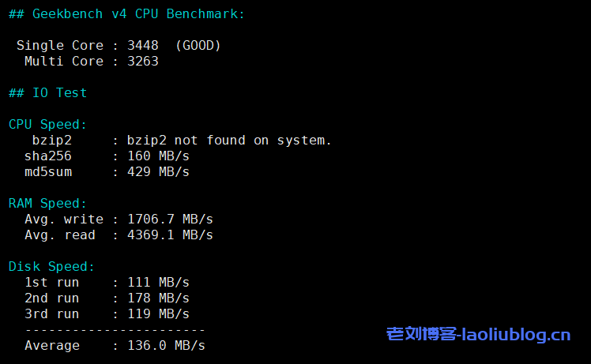Click the CPU Speed section label
The height and width of the screenshot is (364, 591).
tap(47, 125)
